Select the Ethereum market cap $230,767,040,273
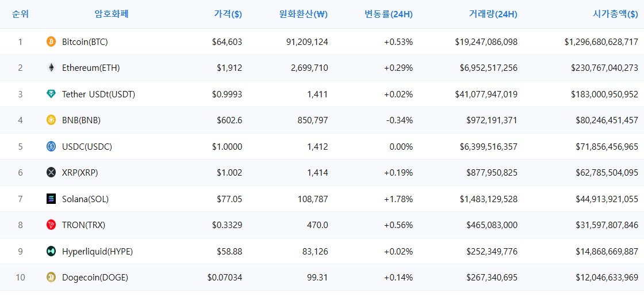The image size is (644, 296). point(604,68)
